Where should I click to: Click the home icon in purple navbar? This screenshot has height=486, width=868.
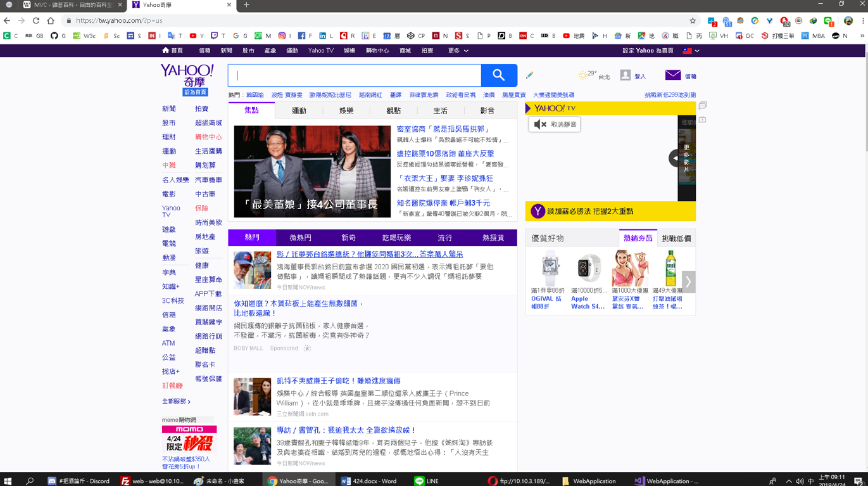coord(165,50)
